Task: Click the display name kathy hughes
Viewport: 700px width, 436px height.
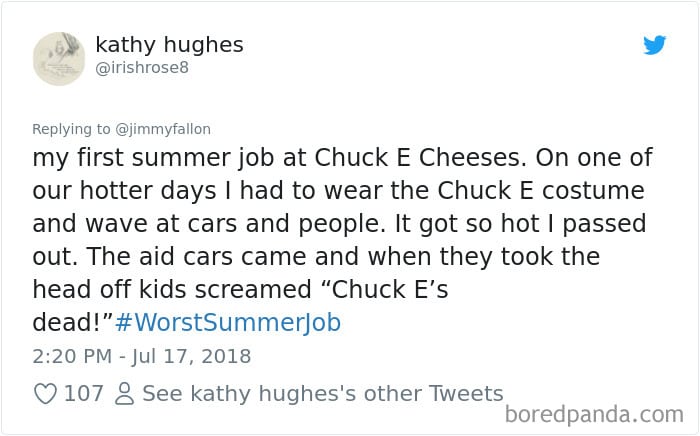Action: pos(169,45)
